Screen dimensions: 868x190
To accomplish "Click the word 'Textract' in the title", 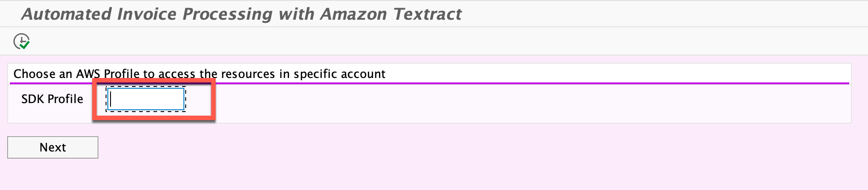I will coord(428,14).
